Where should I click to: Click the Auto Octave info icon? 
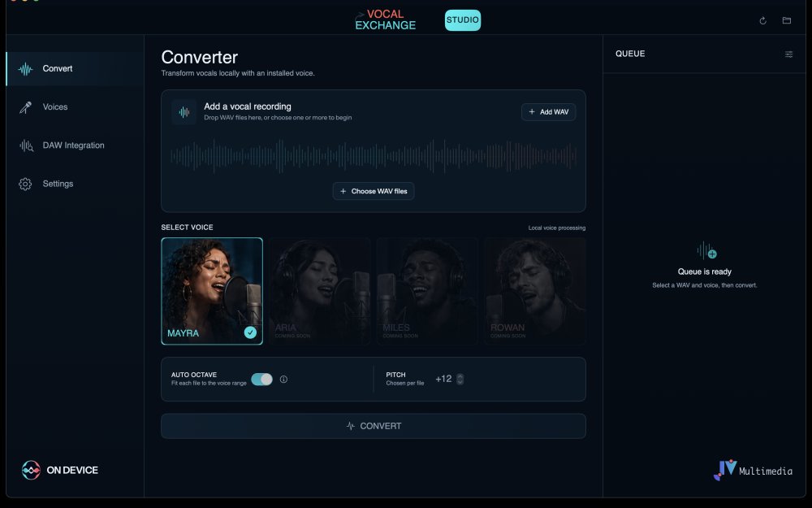coord(283,380)
